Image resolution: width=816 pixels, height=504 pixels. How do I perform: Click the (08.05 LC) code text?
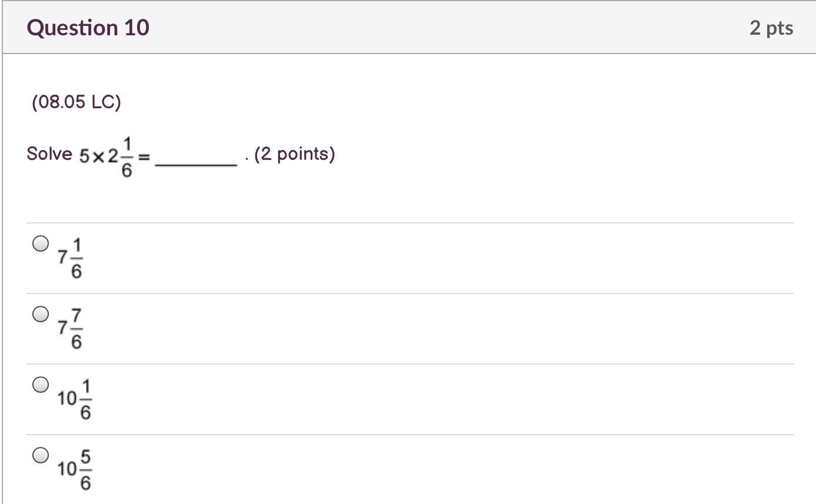[x=76, y=102]
